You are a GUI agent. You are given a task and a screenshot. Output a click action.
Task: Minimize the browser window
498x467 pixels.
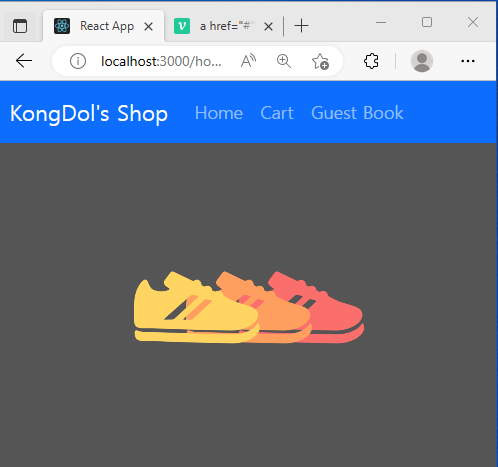(x=381, y=23)
